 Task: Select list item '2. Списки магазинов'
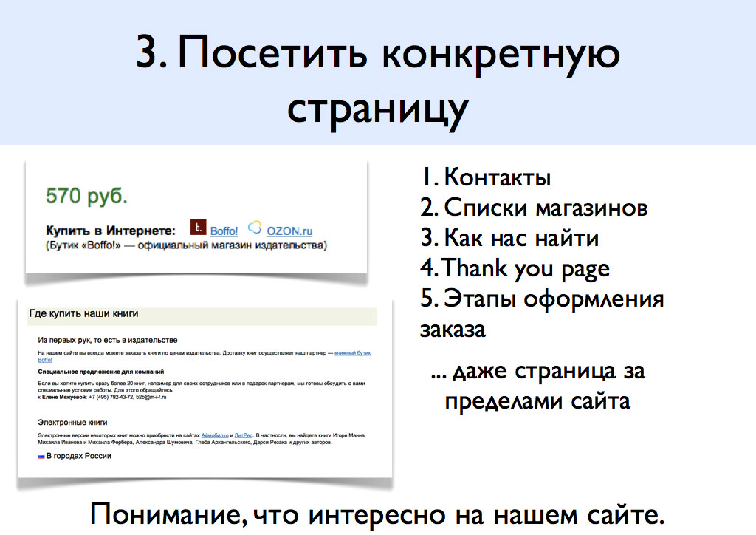click(534, 208)
